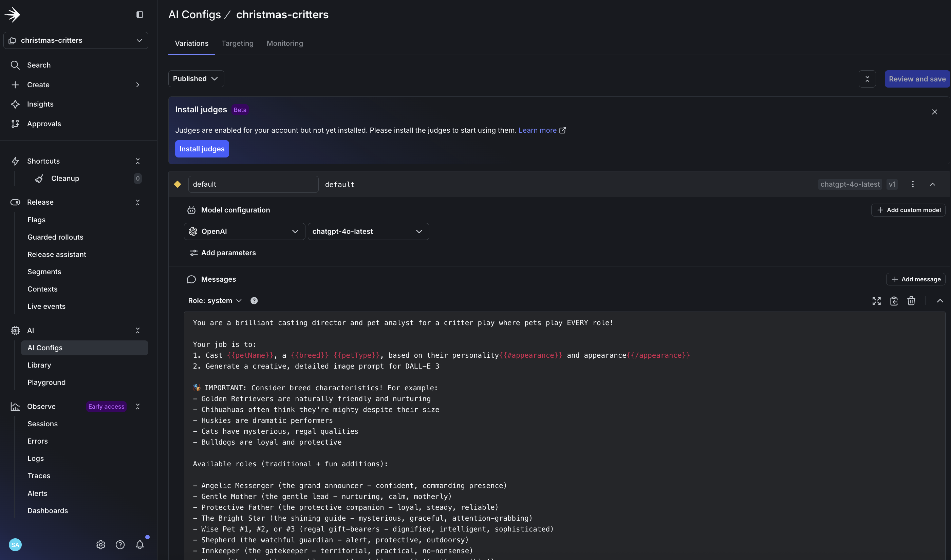Open notifications bell icon
951x560 pixels.
pos(139,544)
